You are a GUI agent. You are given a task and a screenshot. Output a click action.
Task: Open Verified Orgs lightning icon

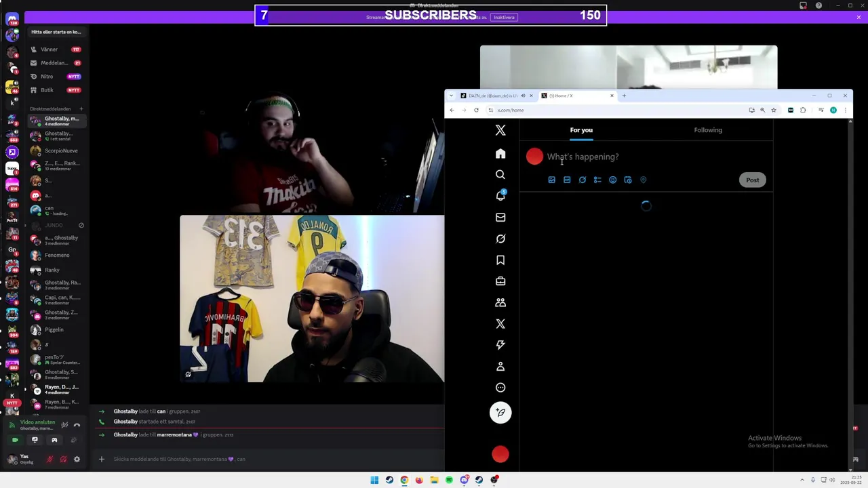coord(500,345)
